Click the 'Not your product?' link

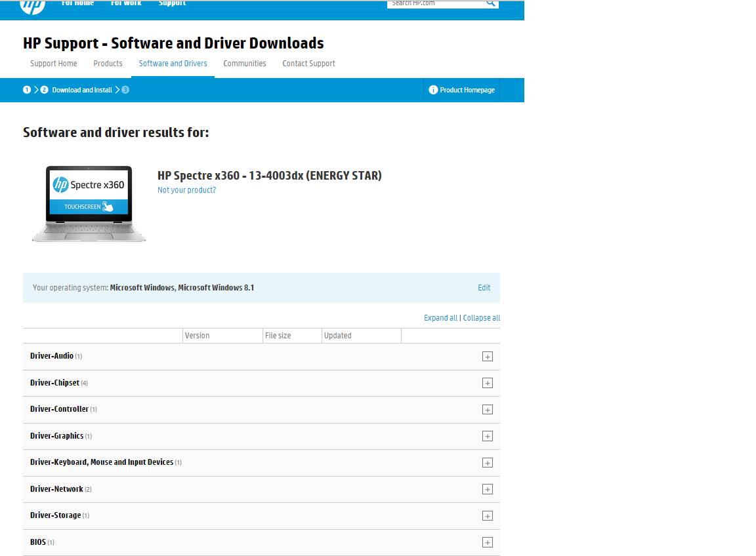tap(186, 190)
